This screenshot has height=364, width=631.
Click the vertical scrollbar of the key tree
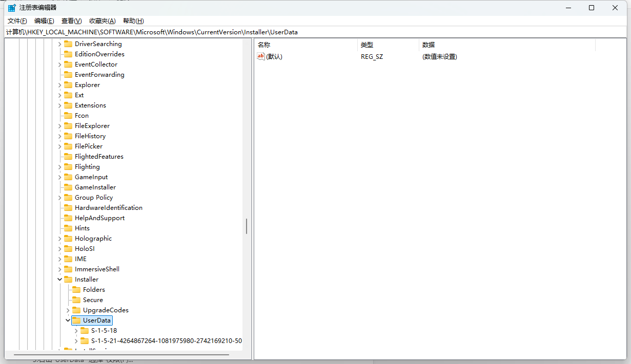pos(247,225)
